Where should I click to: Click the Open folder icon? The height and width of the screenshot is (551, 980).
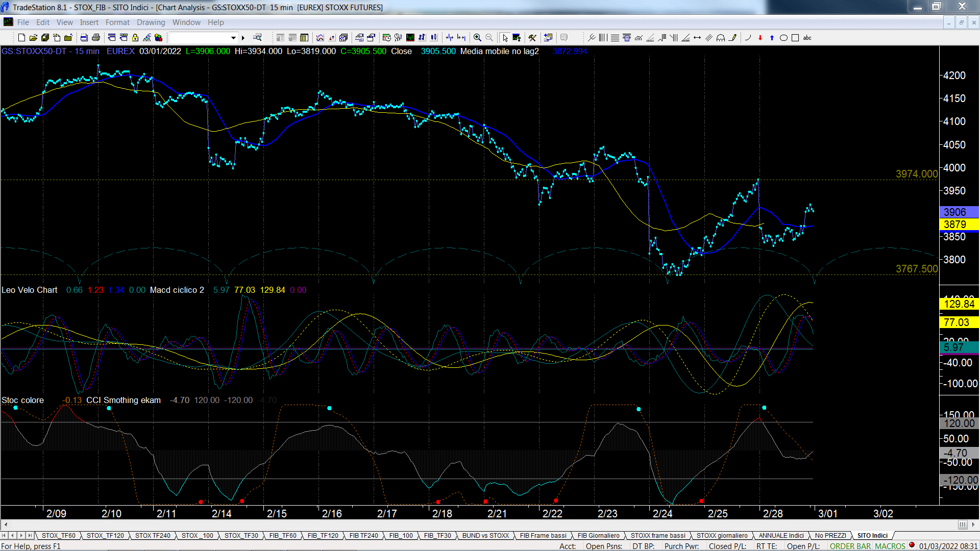click(x=33, y=38)
